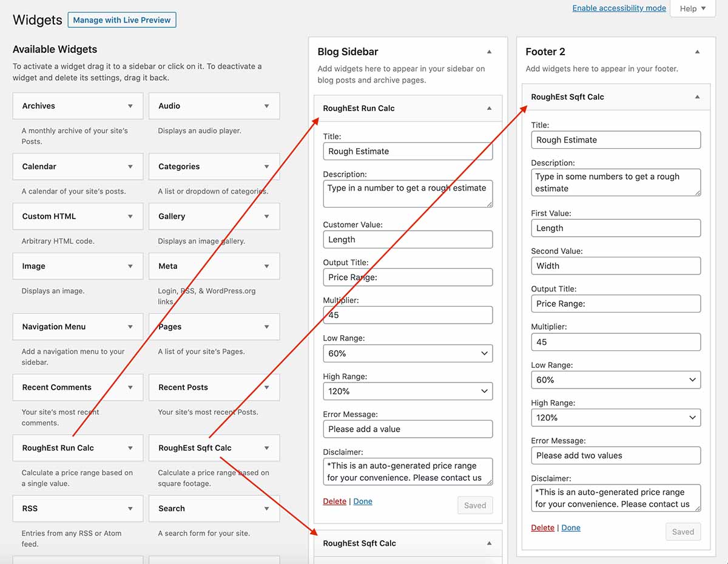Expand the Archives widget arrow

click(130, 106)
